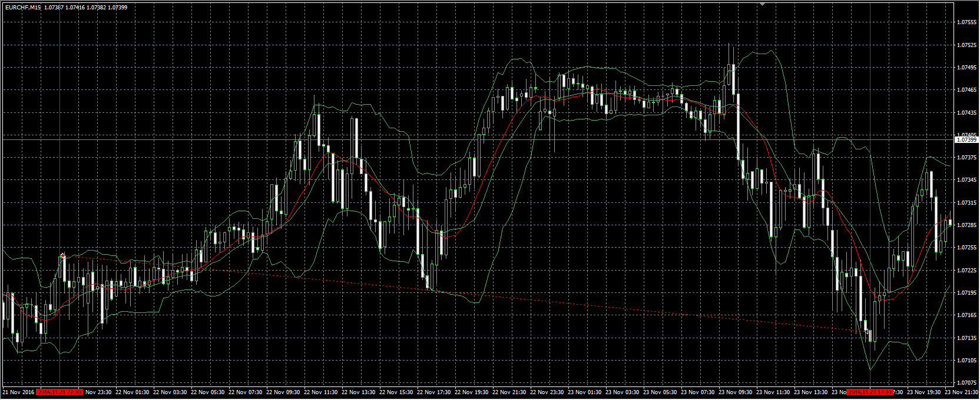Click the 1.07555 price axis label
The image size is (980, 400).
click(967, 22)
